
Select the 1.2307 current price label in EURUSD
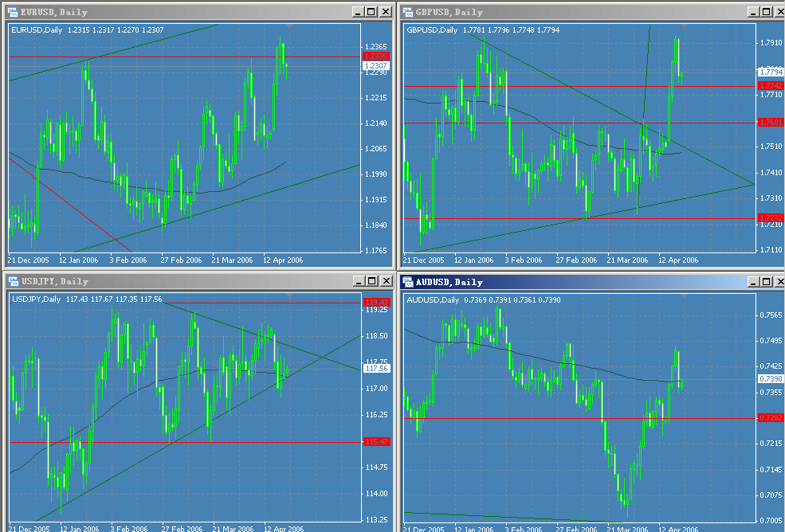click(375, 66)
